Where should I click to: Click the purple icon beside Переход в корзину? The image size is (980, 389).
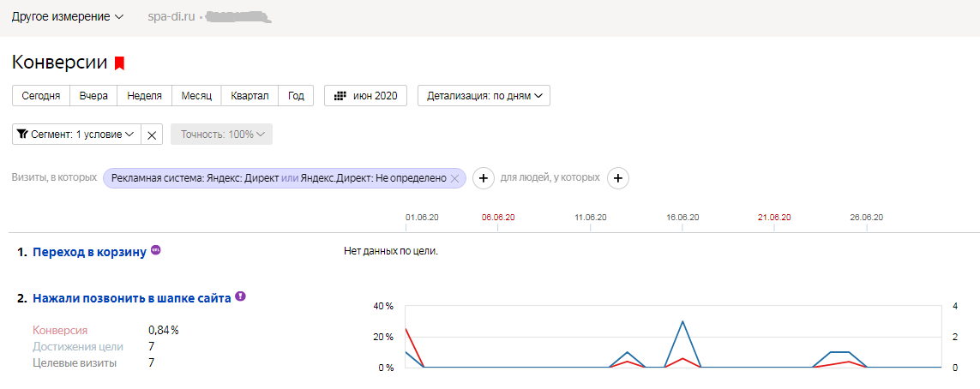pyautogui.click(x=156, y=250)
